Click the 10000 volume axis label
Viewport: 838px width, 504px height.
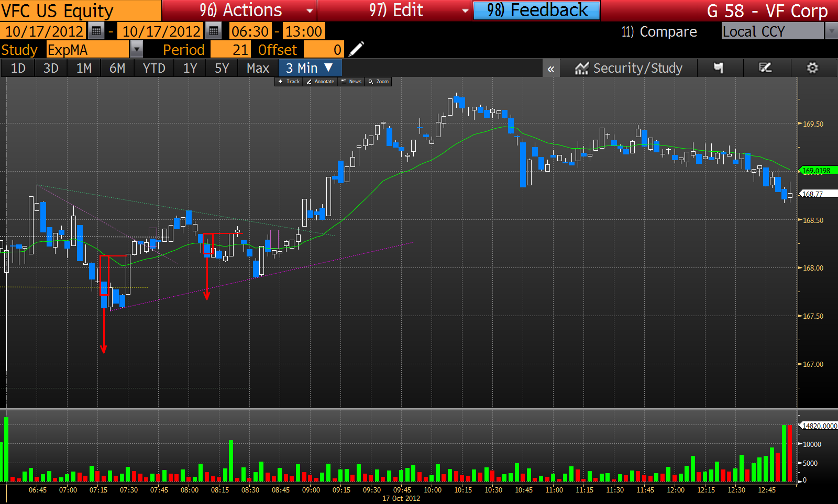[812, 444]
